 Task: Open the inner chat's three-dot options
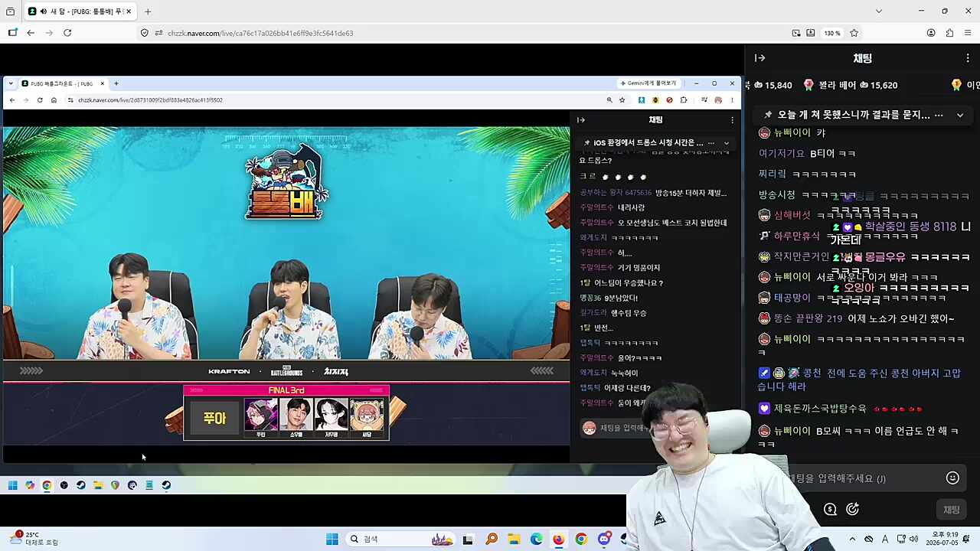click(x=732, y=120)
